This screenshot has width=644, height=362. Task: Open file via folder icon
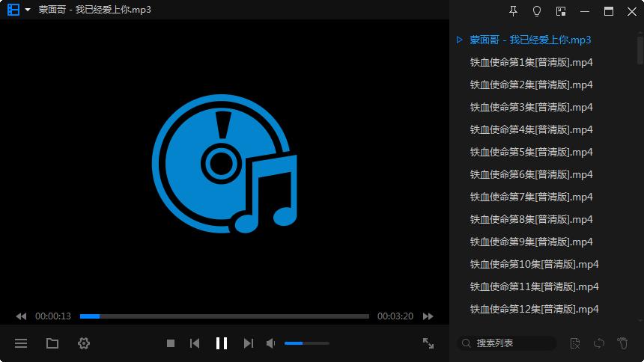pyautogui.click(x=52, y=343)
